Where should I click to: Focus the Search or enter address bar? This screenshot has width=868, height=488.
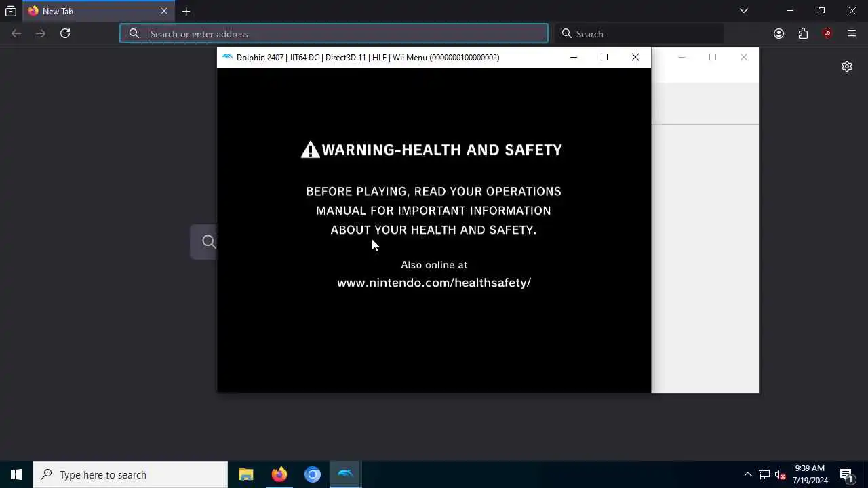click(x=334, y=33)
